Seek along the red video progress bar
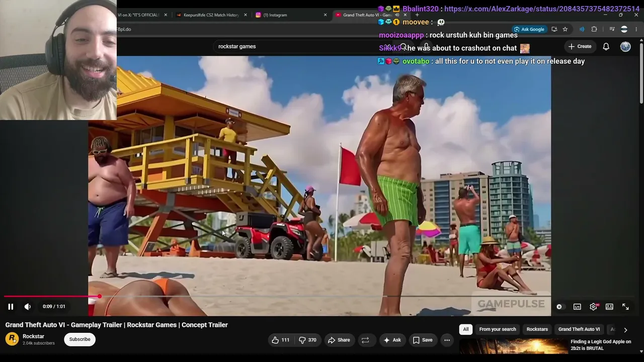This screenshot has height=362, width=644. (319, 297)
